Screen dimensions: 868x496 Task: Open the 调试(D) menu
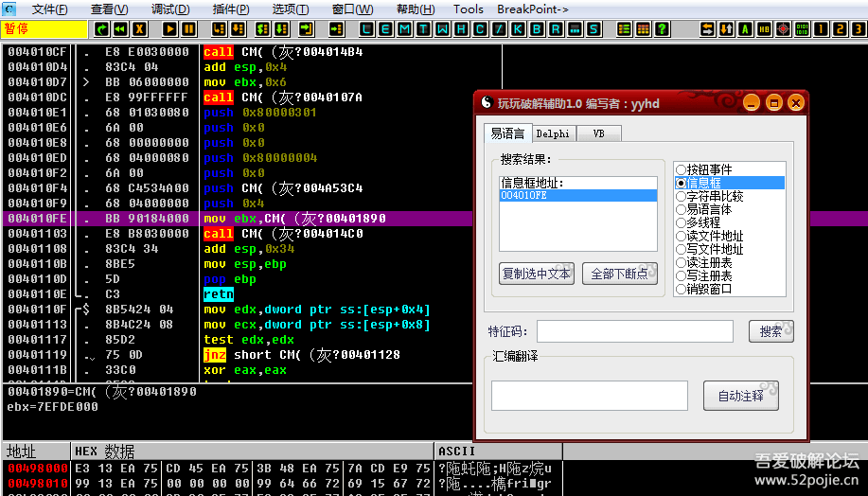coord(170,9)
